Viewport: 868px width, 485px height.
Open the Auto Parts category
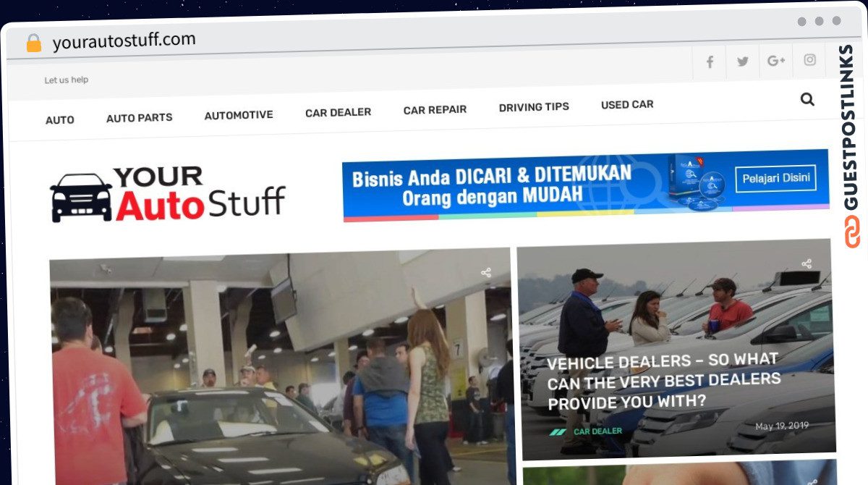tap(139, 117)
